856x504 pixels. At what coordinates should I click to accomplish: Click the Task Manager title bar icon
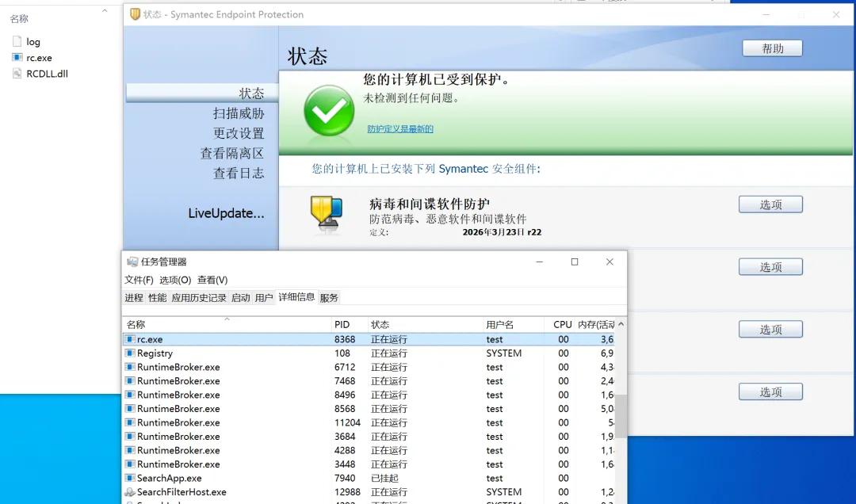[x=132, y=262]
